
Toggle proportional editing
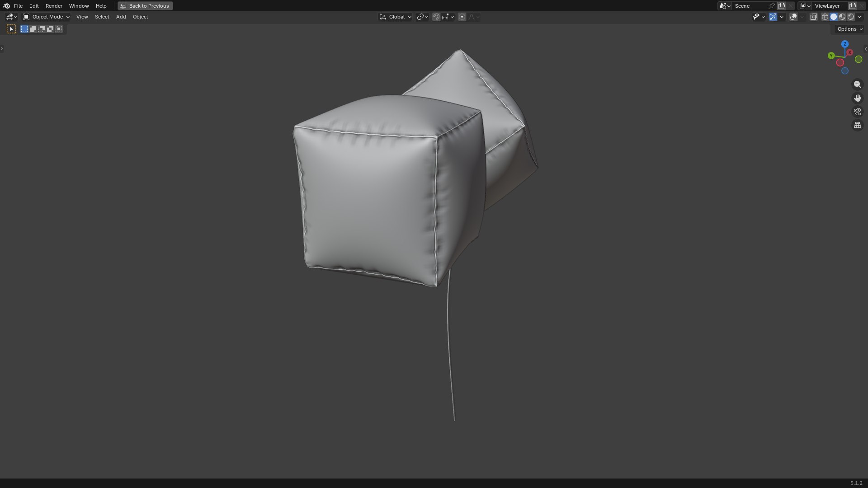pos(462,17)
